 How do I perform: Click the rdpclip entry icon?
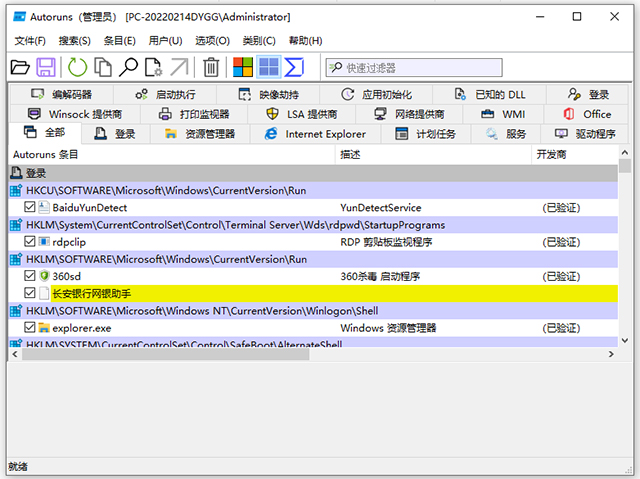(44, 242)
